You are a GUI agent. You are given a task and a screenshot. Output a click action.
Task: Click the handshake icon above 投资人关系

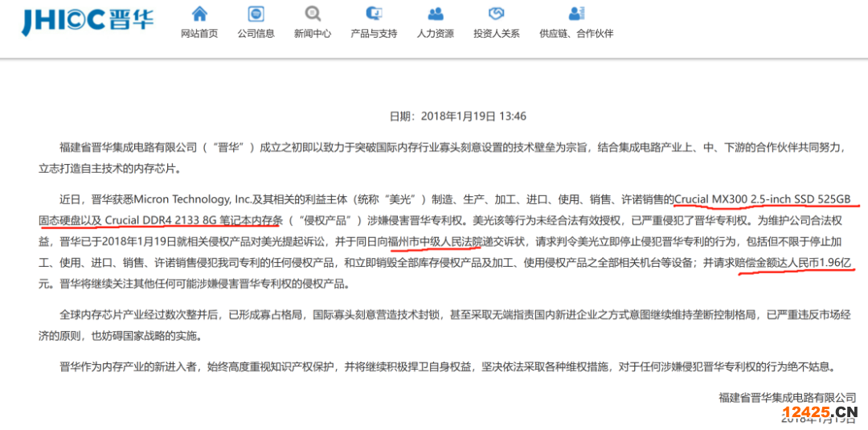[x=497, y=14]
